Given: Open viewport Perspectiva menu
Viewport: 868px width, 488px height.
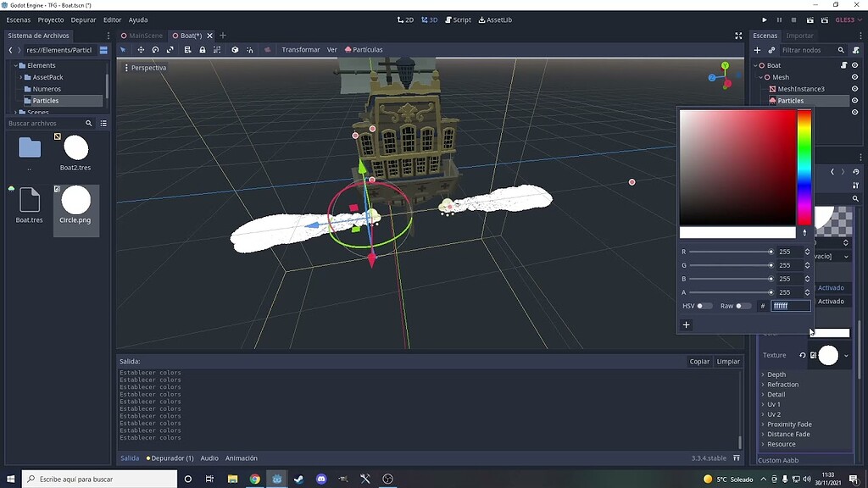Looking at the screenshot, I should pyautogui.click(x=146, y=68).
